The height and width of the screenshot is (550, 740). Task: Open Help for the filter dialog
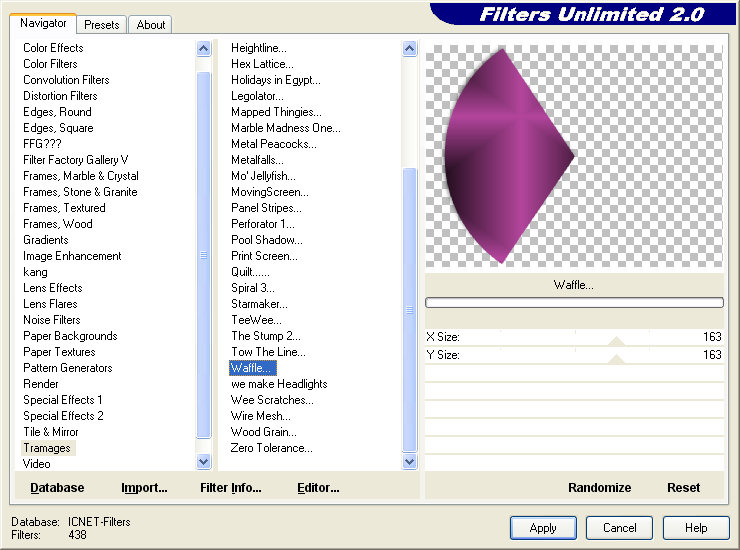coord(696,528)
